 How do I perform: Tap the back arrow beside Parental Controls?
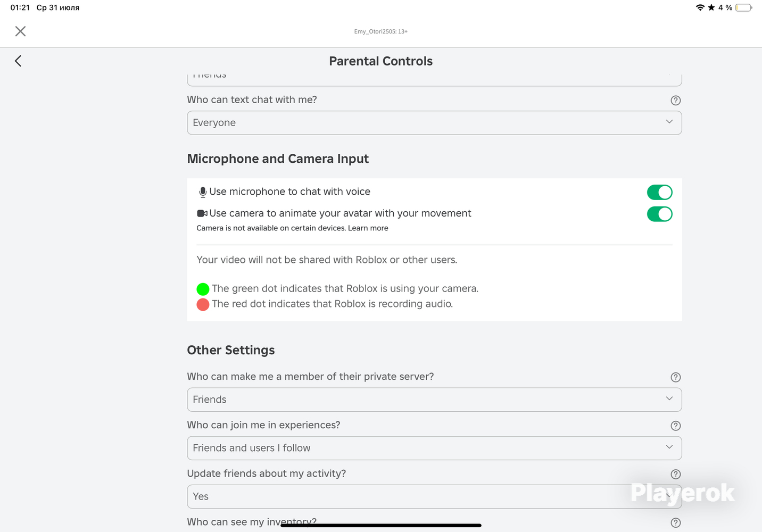pyautogui.click(x=18, y=61)
